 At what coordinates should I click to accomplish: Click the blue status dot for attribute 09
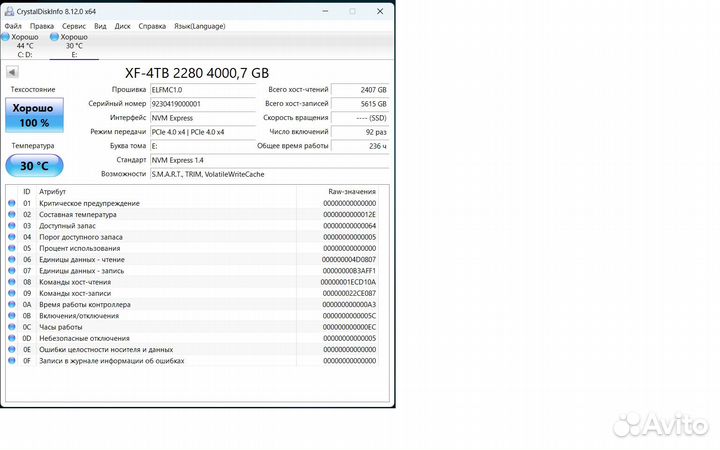click(x=12, y=293)
